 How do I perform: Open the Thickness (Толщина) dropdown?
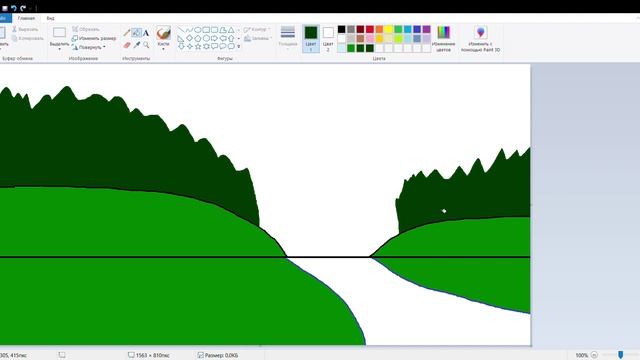[x=288, y=39]
